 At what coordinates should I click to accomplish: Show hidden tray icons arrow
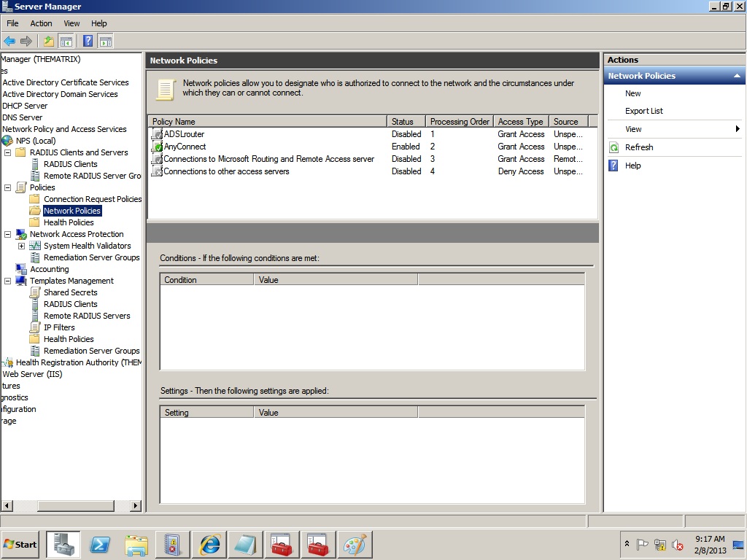pos(627,544)
